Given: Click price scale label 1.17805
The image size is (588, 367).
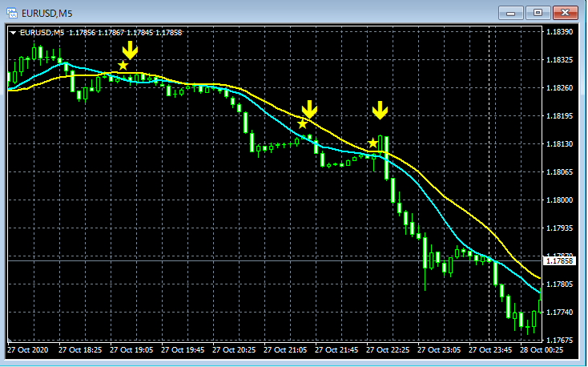Looking at the screenshot, I should coord(559,284).
